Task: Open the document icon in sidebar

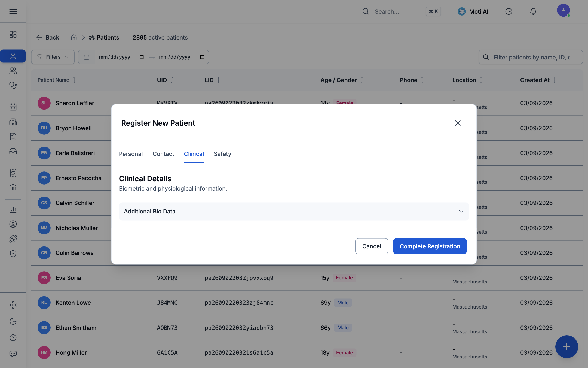Action: (13, 136)
